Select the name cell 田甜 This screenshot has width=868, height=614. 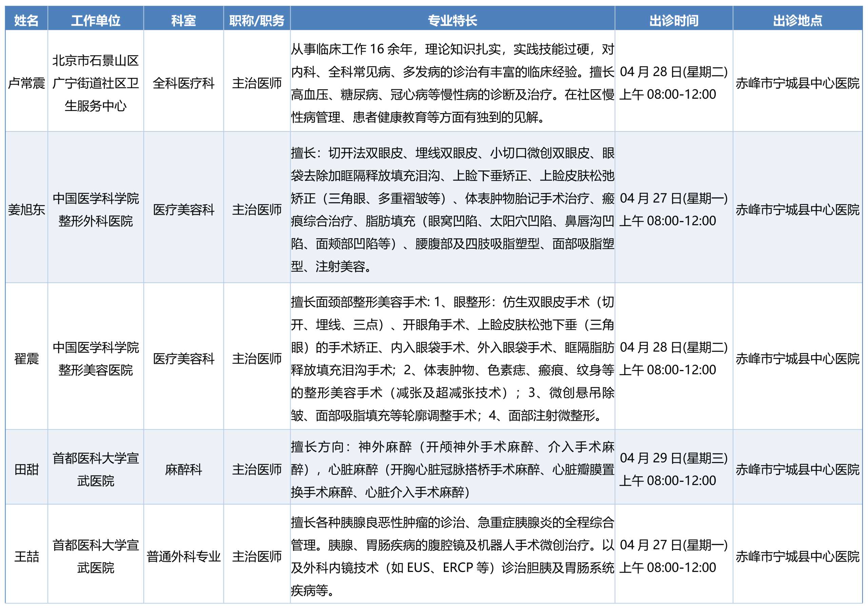(26, 469)
